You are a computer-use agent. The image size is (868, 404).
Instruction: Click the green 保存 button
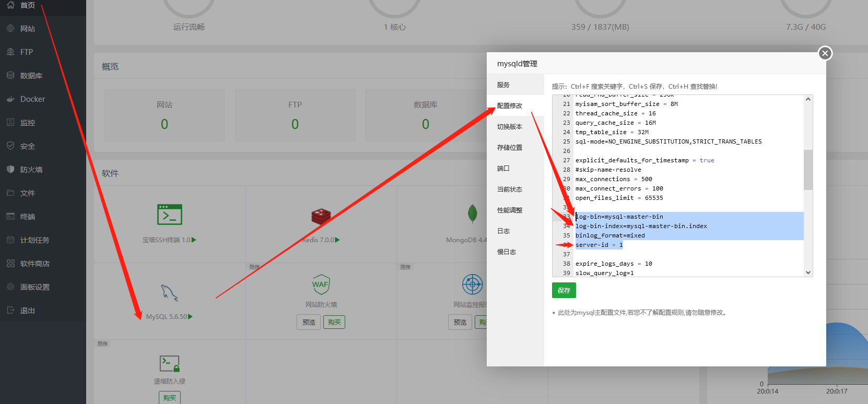point(564,290)
